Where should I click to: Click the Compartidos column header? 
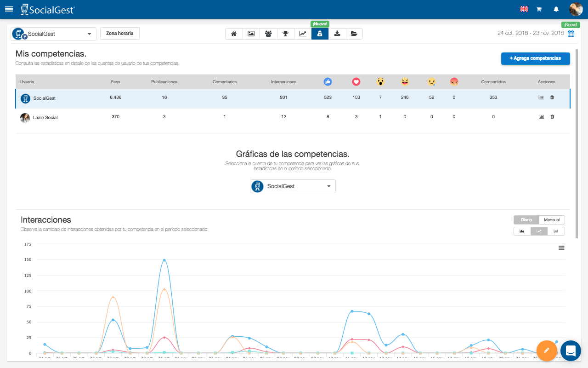coord(493,82)
